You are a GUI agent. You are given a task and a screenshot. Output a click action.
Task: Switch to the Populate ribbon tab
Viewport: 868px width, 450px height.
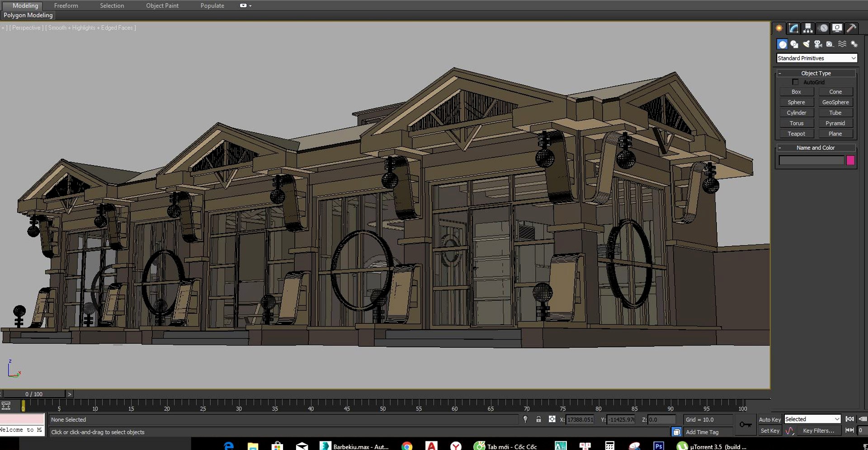coord(212,5)
